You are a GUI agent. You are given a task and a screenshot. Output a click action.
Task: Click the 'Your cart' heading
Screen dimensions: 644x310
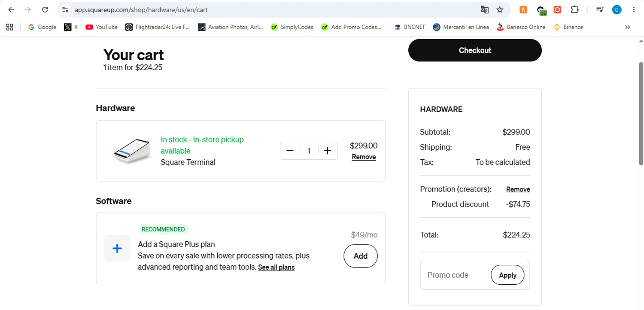tap(134, 55)
